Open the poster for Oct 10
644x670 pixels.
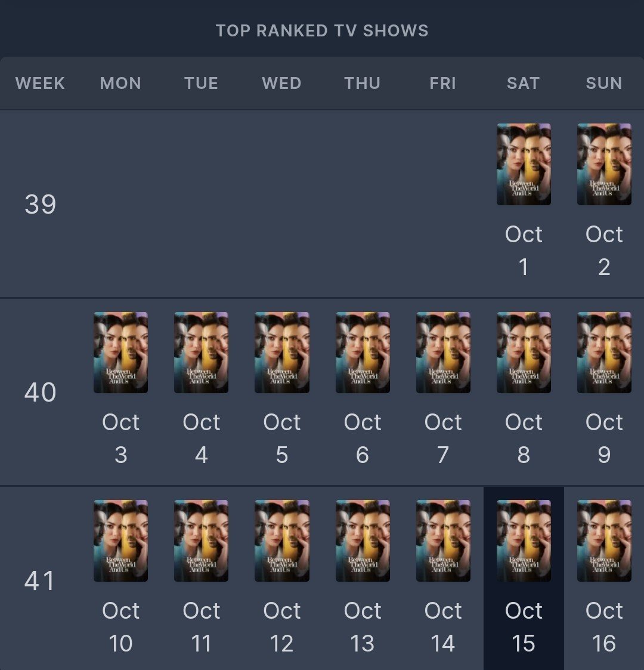tap(120, 541)
